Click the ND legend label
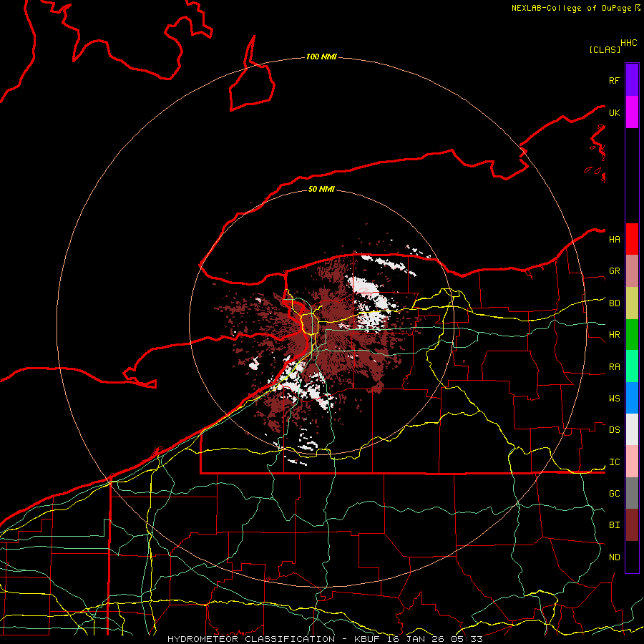The image size is (644, 644). (614, 557)
